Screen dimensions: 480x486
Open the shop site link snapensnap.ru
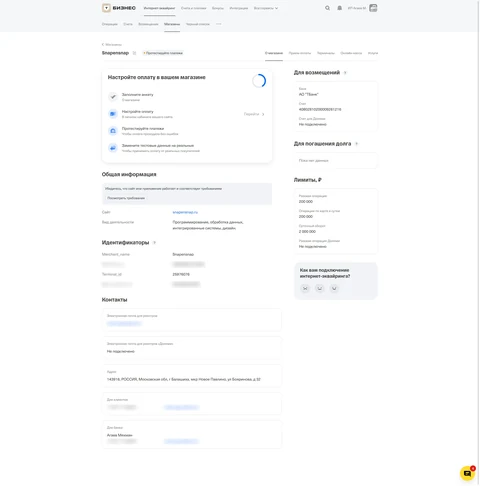185,212
